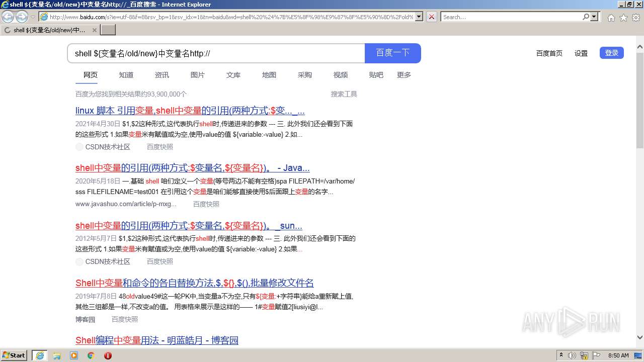The width and height of the screenshot is (644, 362).
Task: Click the 8:50 AM clock
Action: pyautogui.click(x=618, y=355)
